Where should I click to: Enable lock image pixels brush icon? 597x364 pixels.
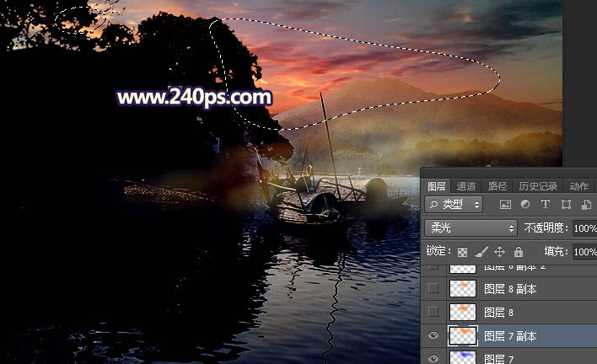[481, 252]
